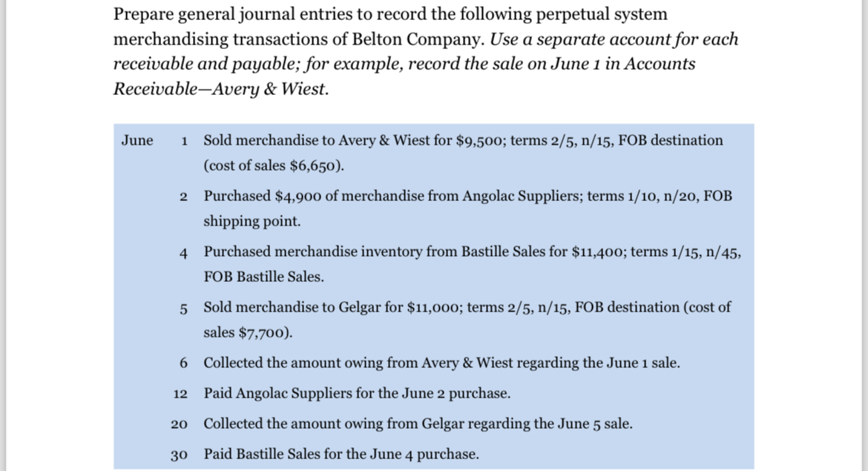The height and width of the screenshot is (471, 868).
Task: Click the Avery & Wiest June 1 sale line
Action: tap(463, 141)
